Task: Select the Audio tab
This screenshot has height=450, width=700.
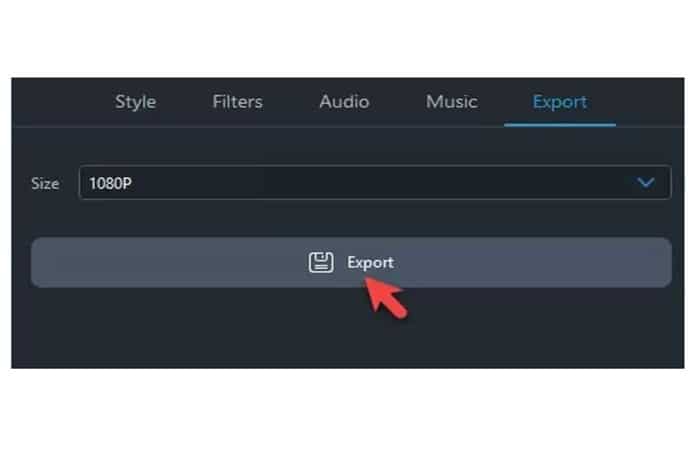Action: point(344,102)
